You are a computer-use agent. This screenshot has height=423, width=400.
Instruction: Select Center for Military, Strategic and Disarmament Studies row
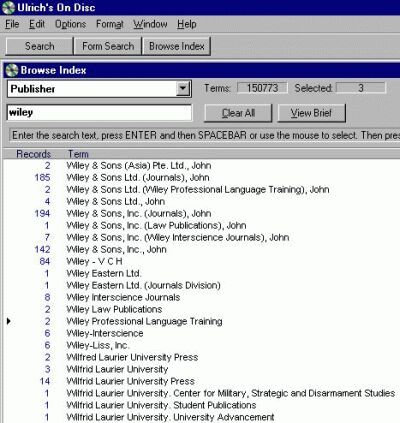click(x=231, y=394)
